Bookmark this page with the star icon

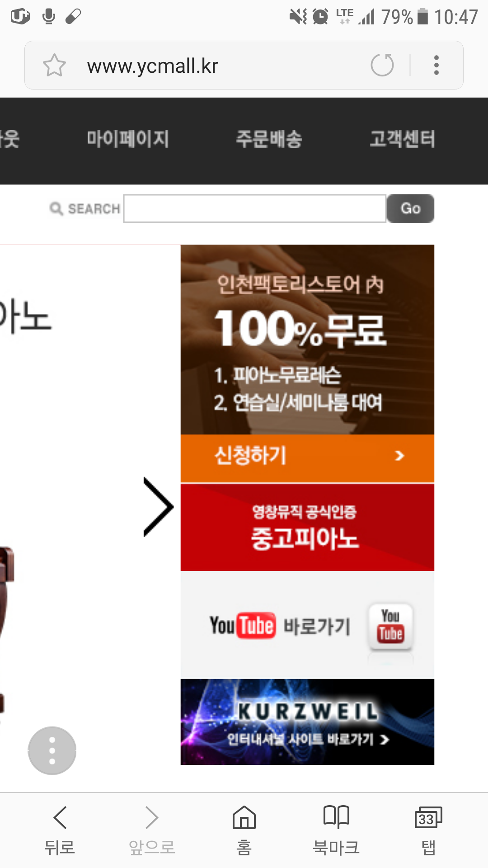click(54, 65)
